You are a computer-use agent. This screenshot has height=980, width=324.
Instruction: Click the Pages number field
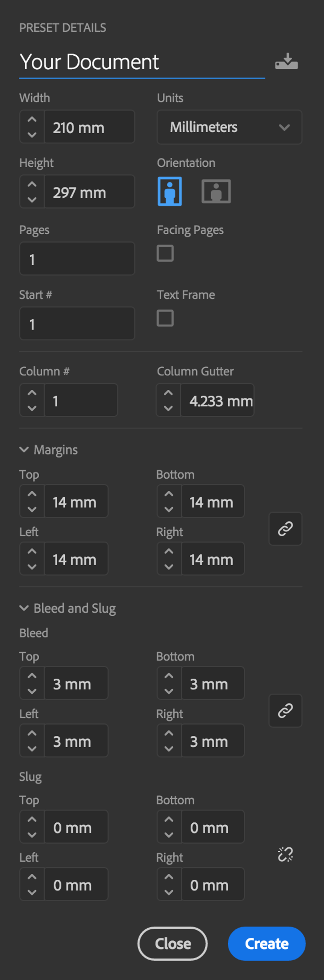pos(77,259)
